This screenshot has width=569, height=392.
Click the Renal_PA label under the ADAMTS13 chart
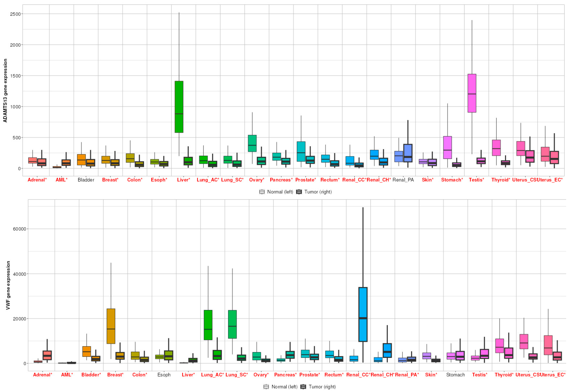[x=403, y=180]
